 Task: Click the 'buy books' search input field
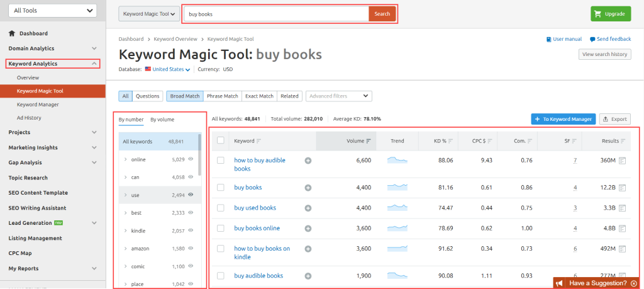click(x=277, y=14)
